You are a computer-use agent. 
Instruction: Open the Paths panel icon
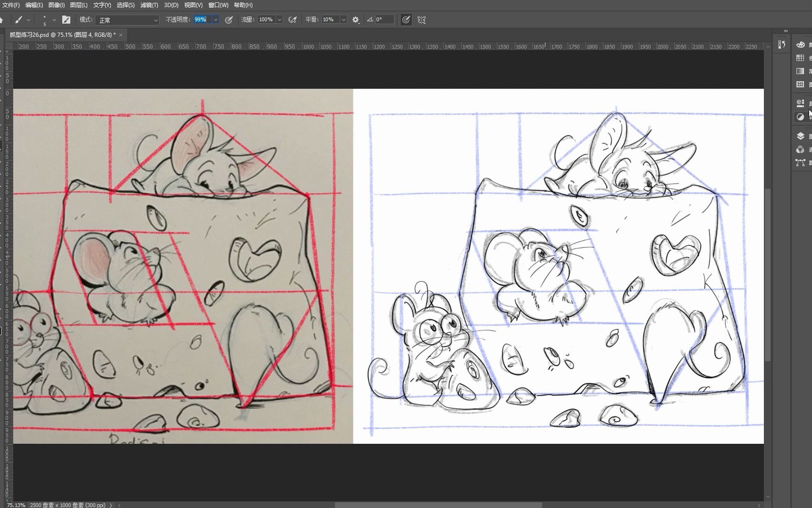tap(800, 162)
